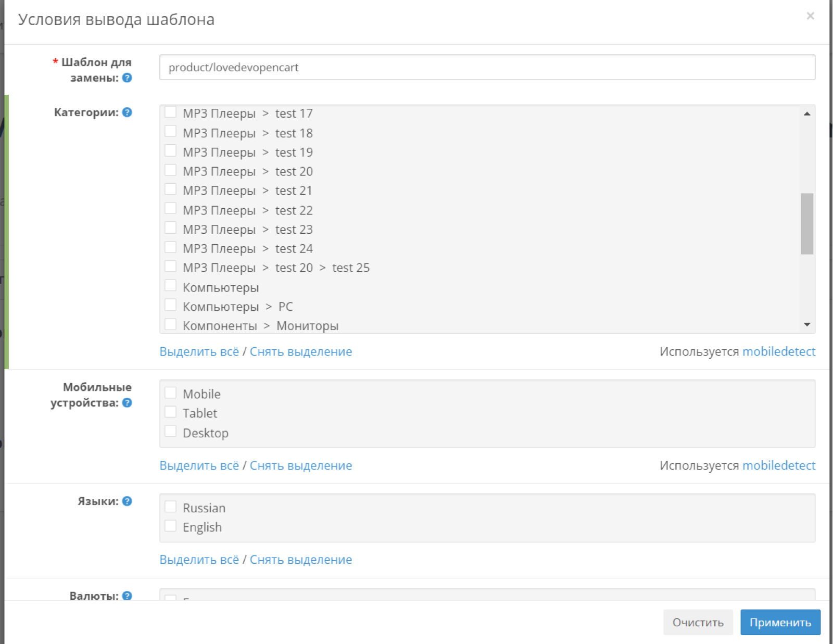Deselect languages via Снять выделение

pos(301,560)
